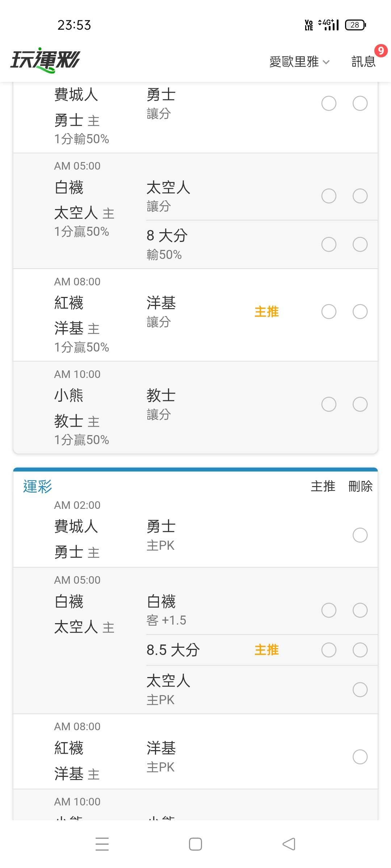Select the radio for 太空人 主PK
The height and width of the screenshot is (868, 391).
[x=360, y=690]
